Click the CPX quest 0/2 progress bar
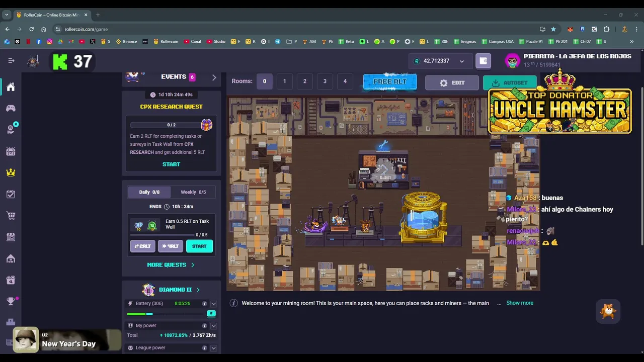The width and height of the screenshot is (644, 362). pos(165,125)
